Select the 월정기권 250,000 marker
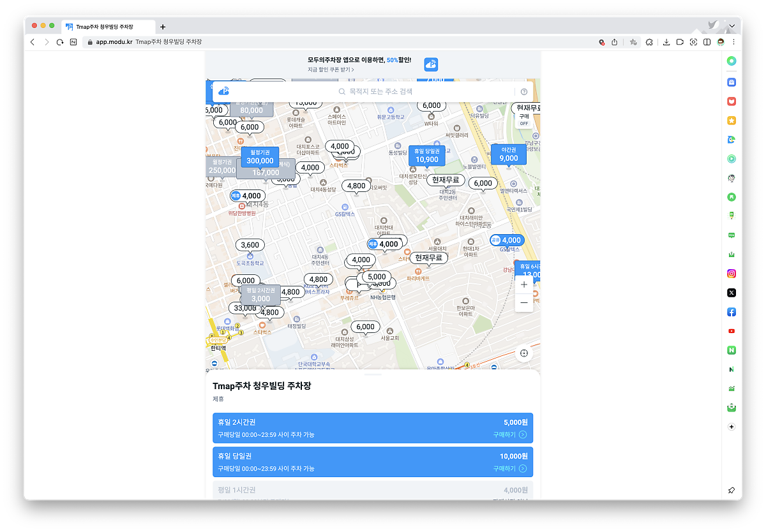The width and height of the screenshot is (766, 532). click(x=222, y=166)
